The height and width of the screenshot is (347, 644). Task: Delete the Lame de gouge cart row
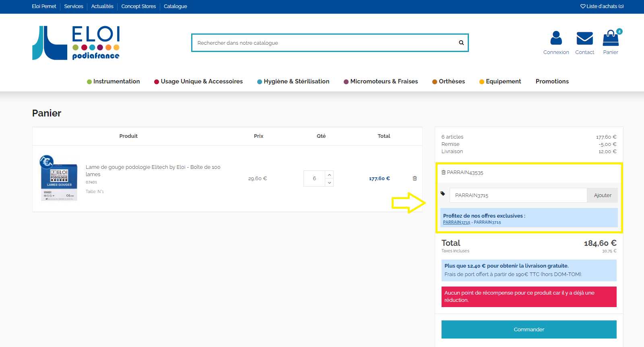415,178
